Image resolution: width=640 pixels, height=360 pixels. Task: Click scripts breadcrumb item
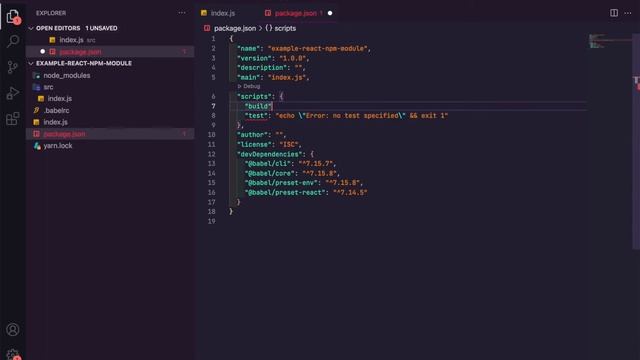coord(285,28)
